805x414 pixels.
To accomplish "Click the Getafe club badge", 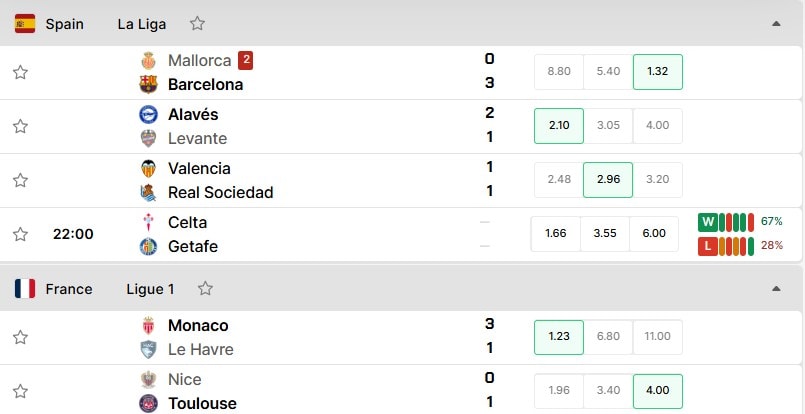I will tap(148, 247).
